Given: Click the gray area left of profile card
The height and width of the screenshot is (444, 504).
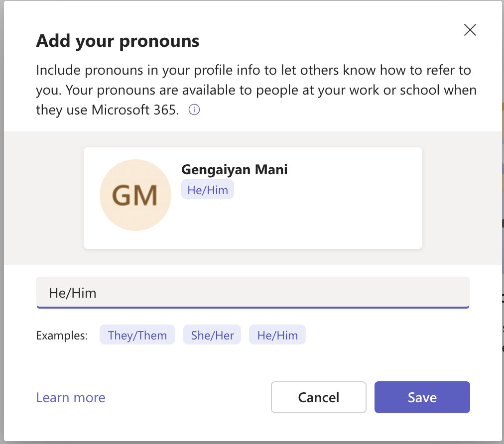Looking at the screenshot, I should [x=44, y=198].
